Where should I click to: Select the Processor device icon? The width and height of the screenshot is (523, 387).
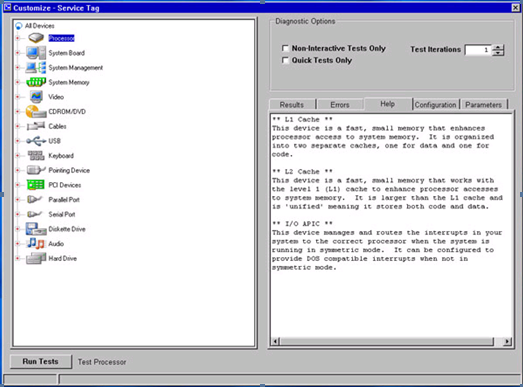click(36, 38)
